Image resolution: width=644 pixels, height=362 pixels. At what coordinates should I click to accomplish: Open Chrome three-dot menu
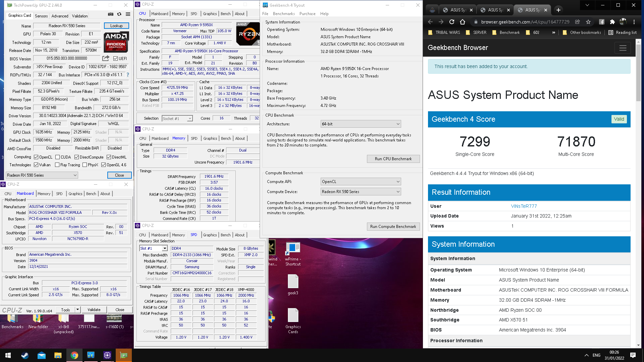point(634,22)
